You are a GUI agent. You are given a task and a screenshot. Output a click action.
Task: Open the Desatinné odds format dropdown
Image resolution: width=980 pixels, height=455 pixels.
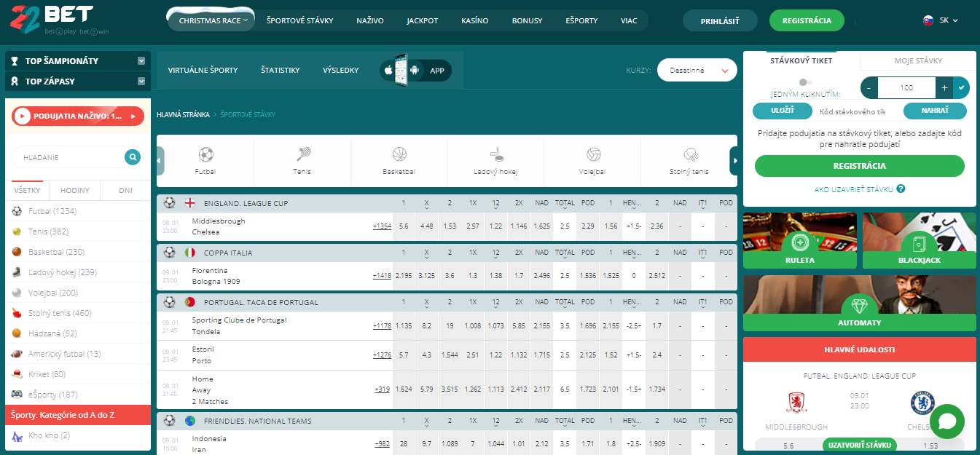click(697, 69)
